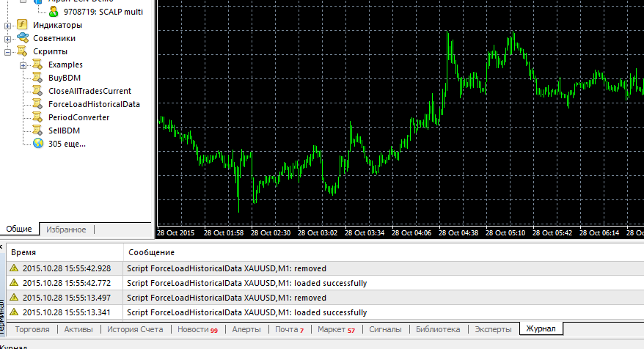The height and width of the screenshot is (349, 644).
Task: Select the SellBDM script label
Action: coord(64,131)
